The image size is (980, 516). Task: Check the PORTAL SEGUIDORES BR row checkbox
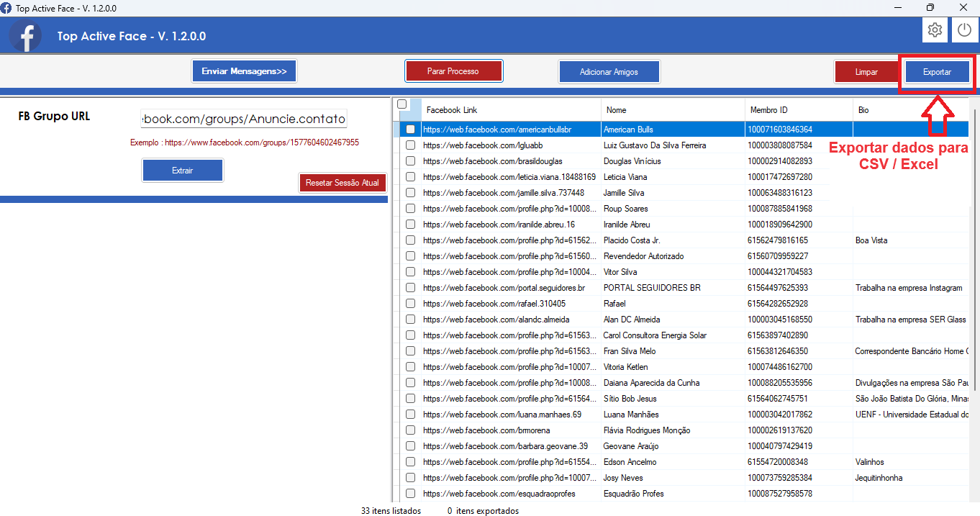[x=410, y=288]
